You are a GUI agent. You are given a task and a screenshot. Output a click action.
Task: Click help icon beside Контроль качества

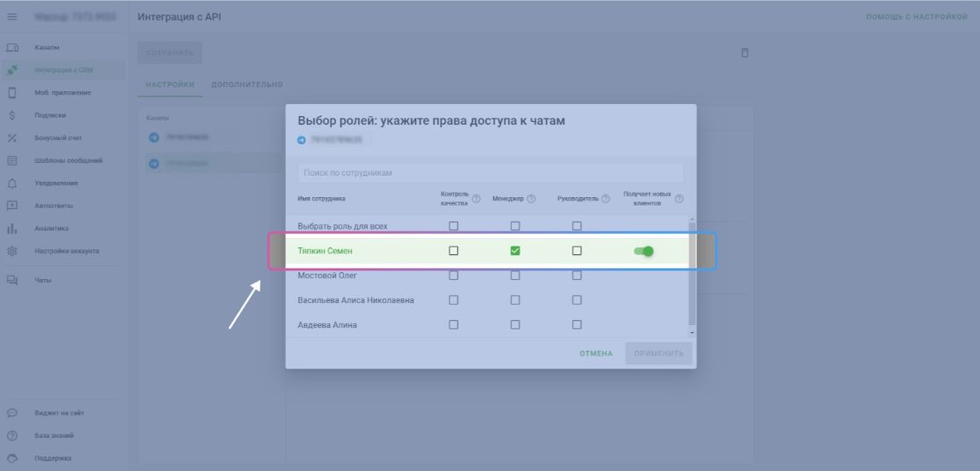click(x=476, y=199)
